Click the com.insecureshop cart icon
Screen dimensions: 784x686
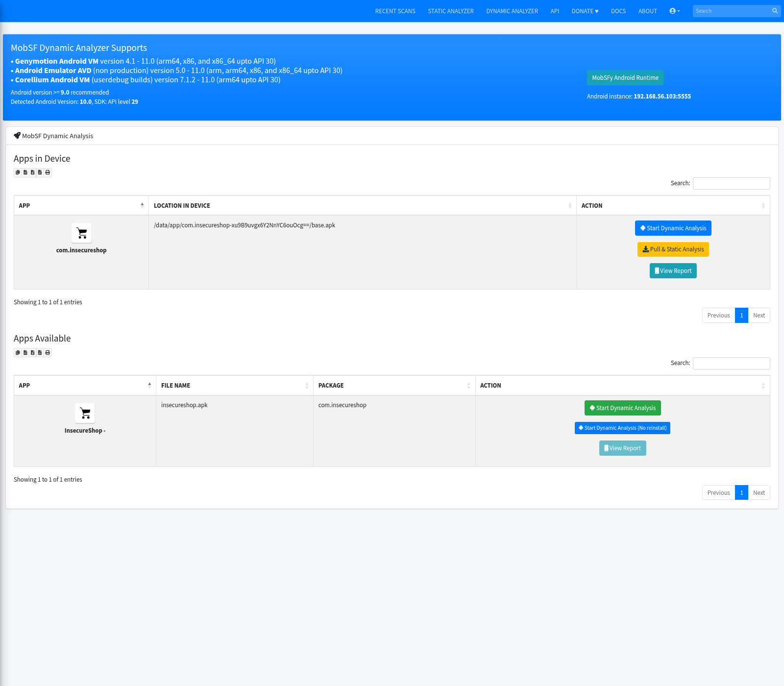(81, 233)
